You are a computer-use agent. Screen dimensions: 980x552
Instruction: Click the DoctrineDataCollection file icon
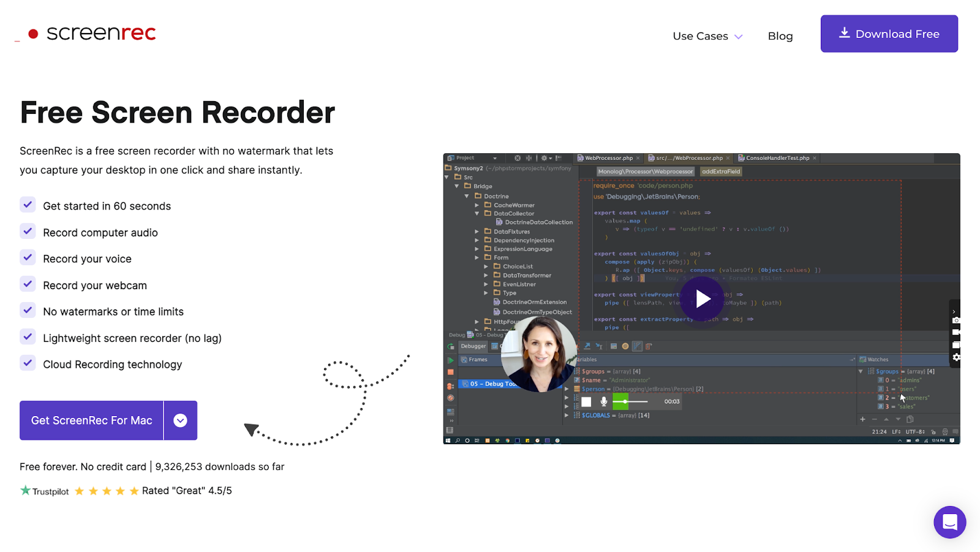[499, 222]
